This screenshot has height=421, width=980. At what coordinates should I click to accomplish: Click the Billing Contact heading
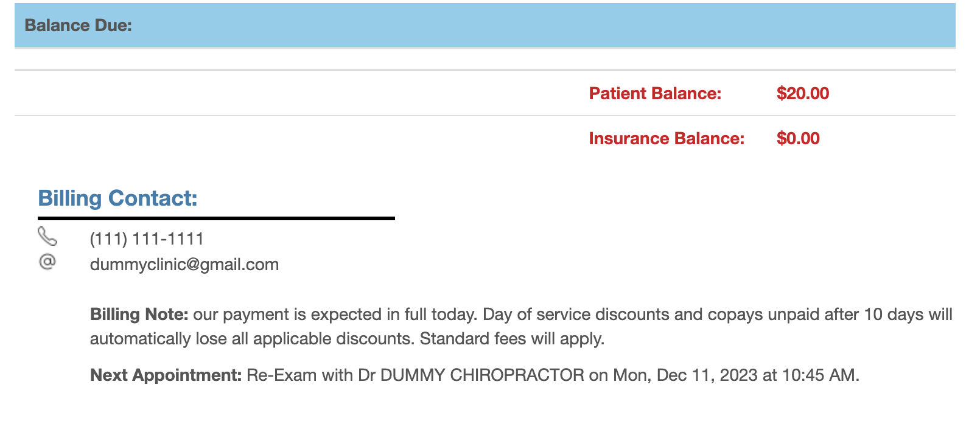click(x=118, y=198)
